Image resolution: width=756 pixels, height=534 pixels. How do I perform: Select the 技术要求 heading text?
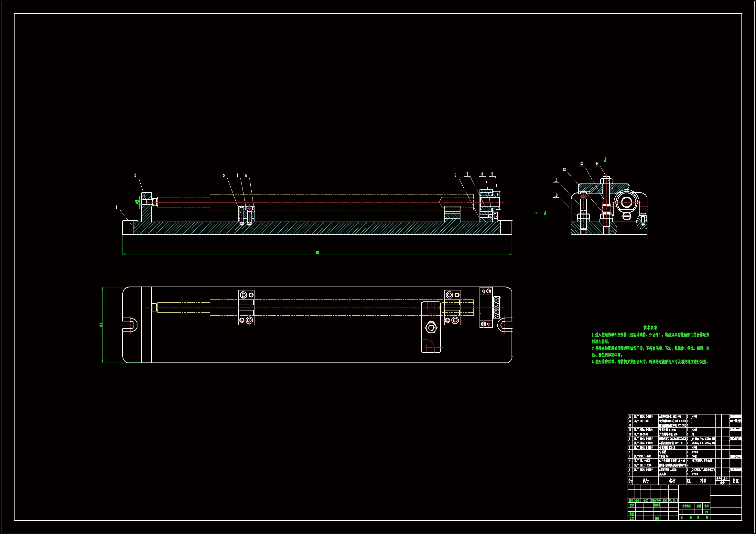coord(650,328)
